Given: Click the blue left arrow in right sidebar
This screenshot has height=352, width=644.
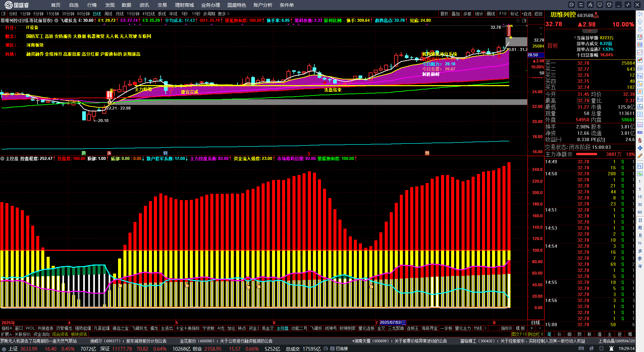Looking at the screenshot, I should [640, 14].
